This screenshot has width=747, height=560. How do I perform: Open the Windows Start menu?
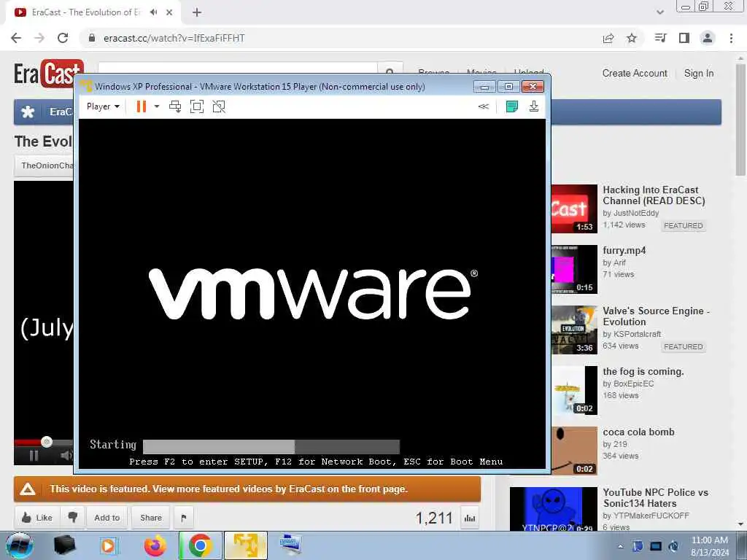(20, 545)
